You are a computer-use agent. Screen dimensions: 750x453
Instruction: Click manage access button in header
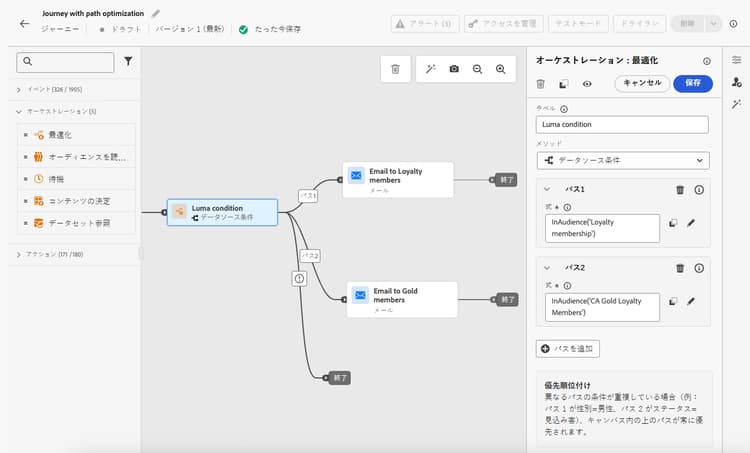pyautogui.click(x=504, y=23)
